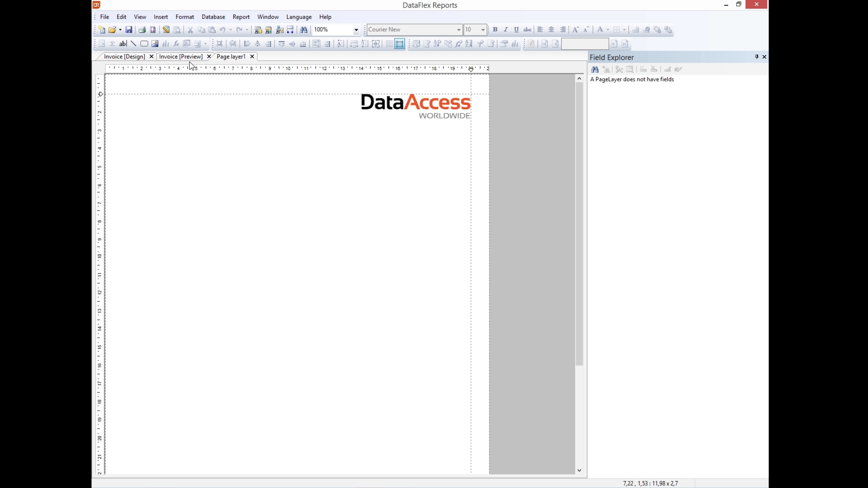
Task: Expand the font size 10 dropdown
Action: point(483,30)
